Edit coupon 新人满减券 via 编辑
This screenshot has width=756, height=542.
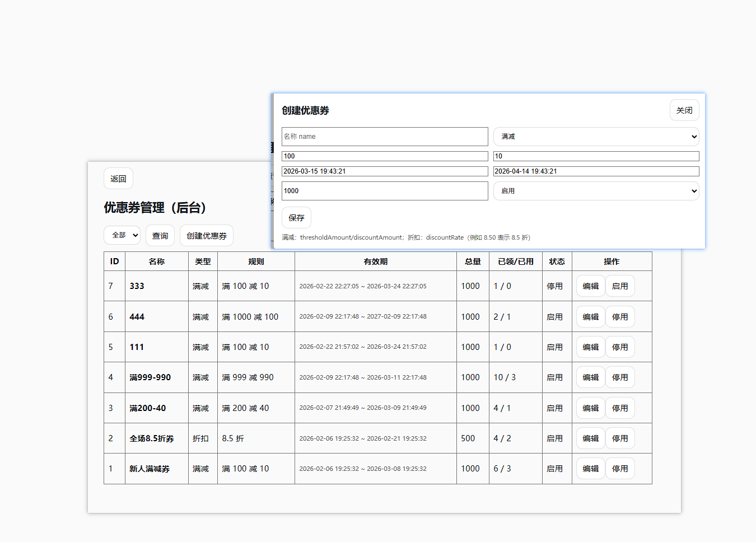591,469
